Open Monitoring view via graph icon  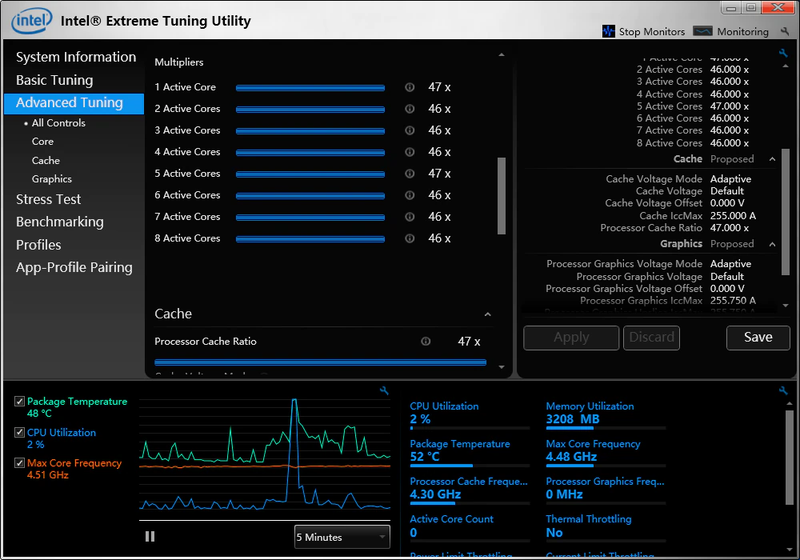702,32
